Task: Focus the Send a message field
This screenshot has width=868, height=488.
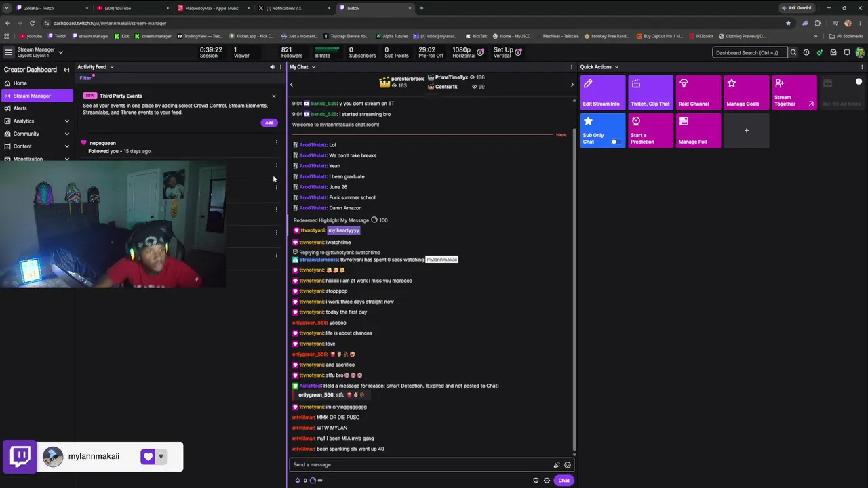Action: point(432,465)
